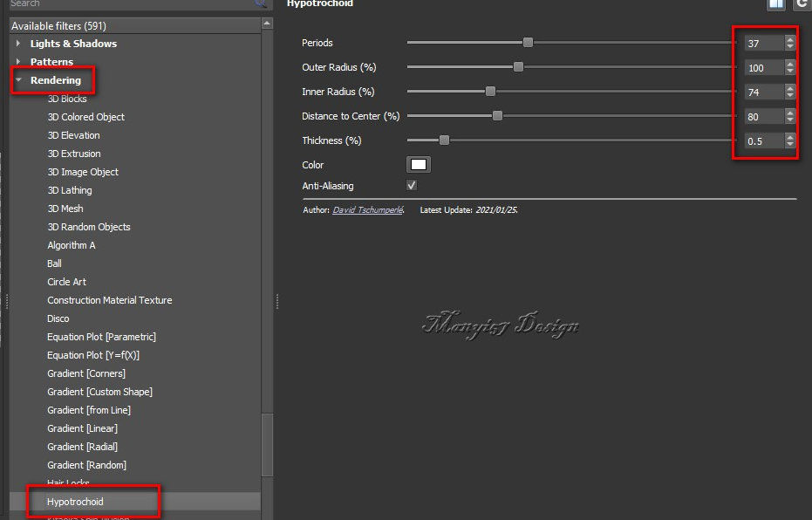Increase Periods value with up arrow
Viewport: 812px width, 520px height.
790,38
